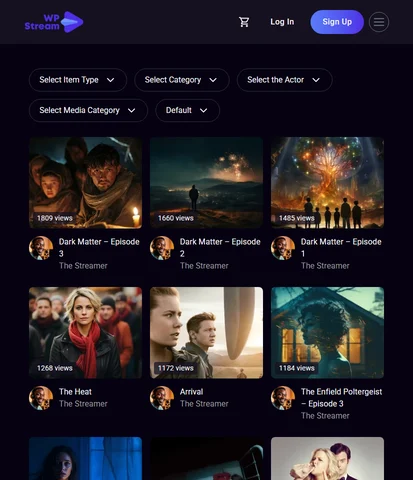
Task: Open the partially visible blue-curtain woman thumbnail
Action: (85, 459)
